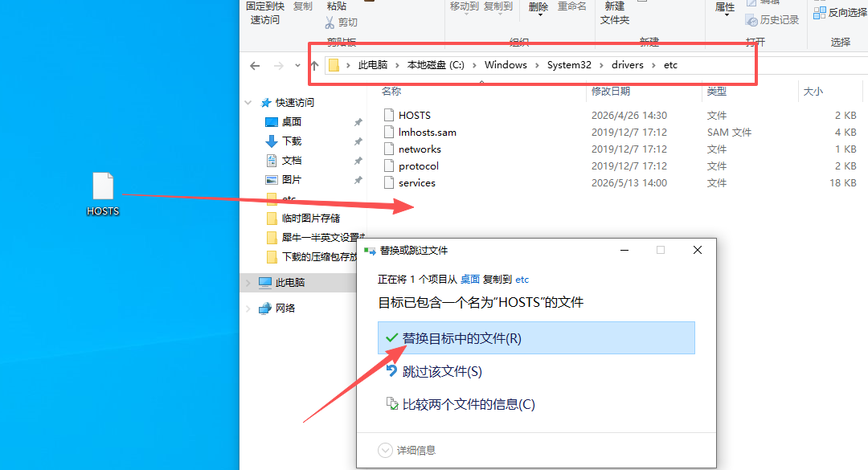
Task: Open 快速访问 in navigation pane
Action: coord(294,102)
